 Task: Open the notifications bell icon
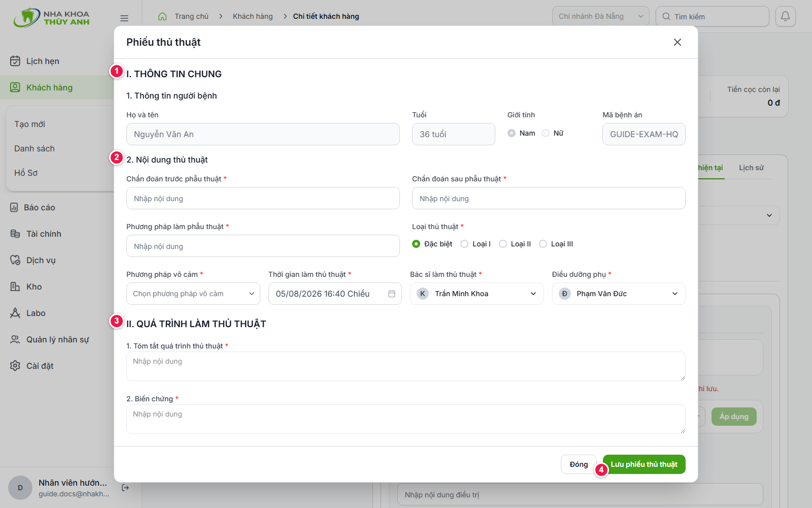[x=785, y=16]
